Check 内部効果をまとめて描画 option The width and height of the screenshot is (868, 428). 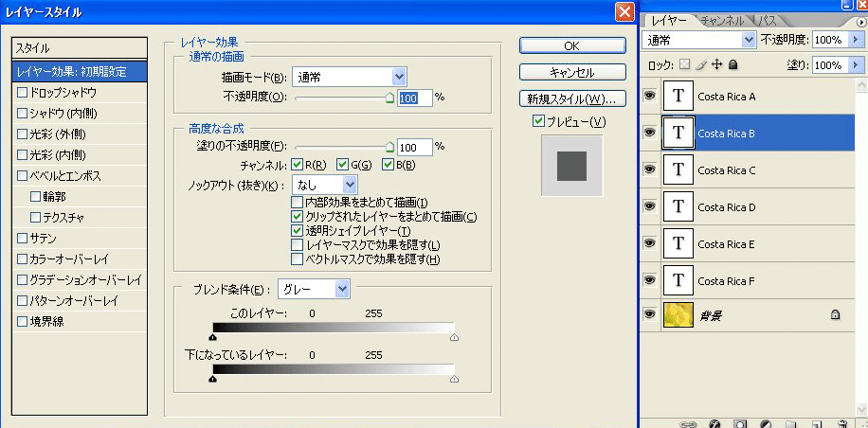298,203
